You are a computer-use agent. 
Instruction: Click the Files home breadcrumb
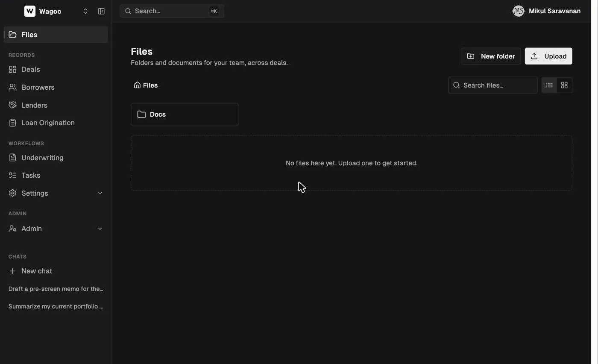coord(146,85)
